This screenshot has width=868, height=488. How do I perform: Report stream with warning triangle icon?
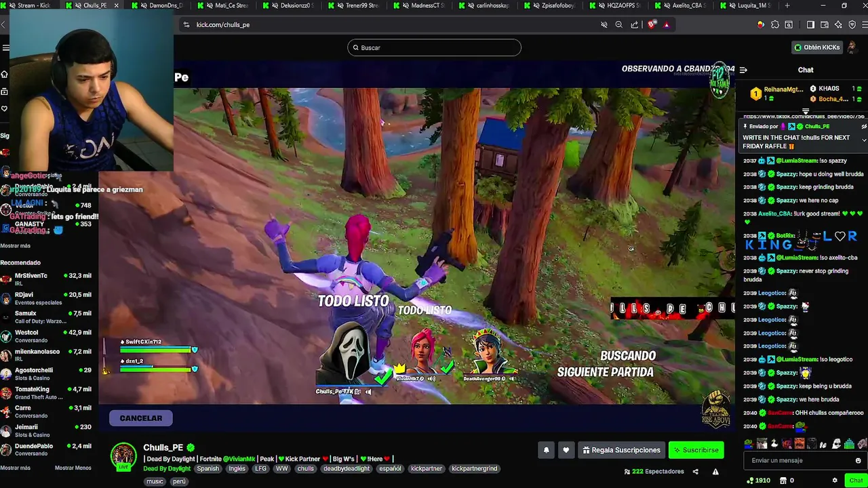coord(715,472)
